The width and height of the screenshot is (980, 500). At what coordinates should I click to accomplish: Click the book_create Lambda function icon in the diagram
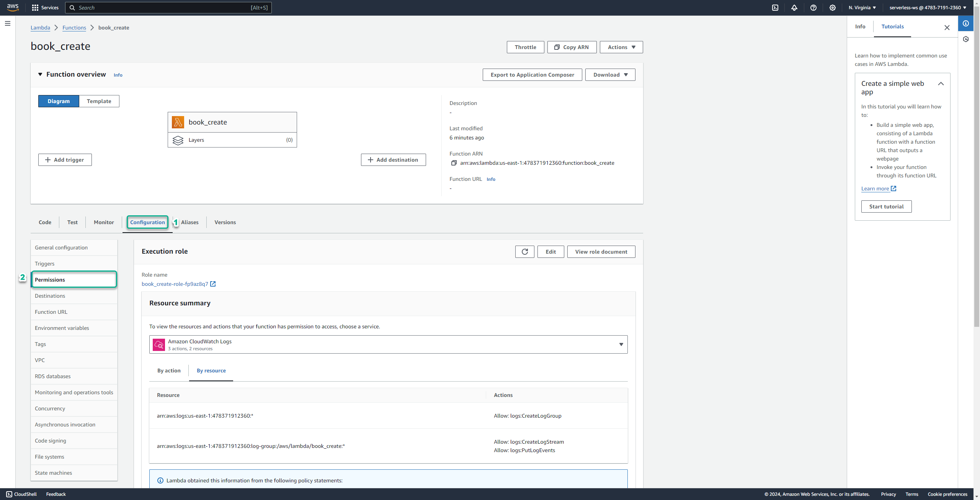(x=178, y=122)
